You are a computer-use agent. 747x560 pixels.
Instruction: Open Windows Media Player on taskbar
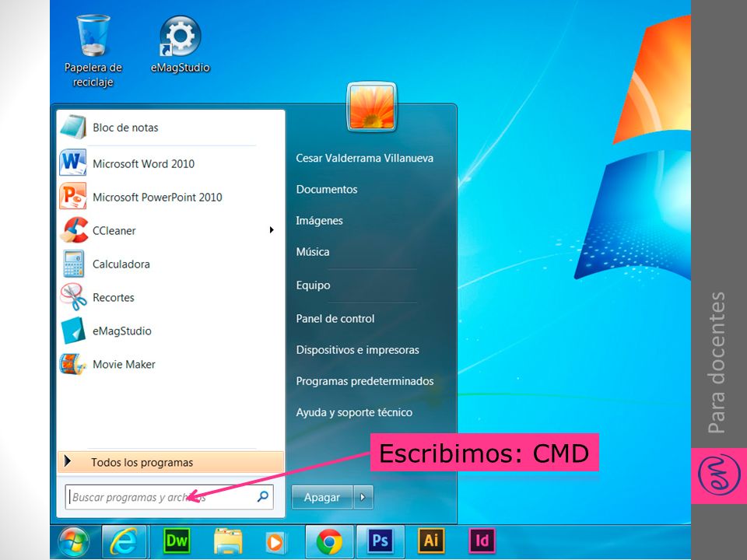coord(275,542)
